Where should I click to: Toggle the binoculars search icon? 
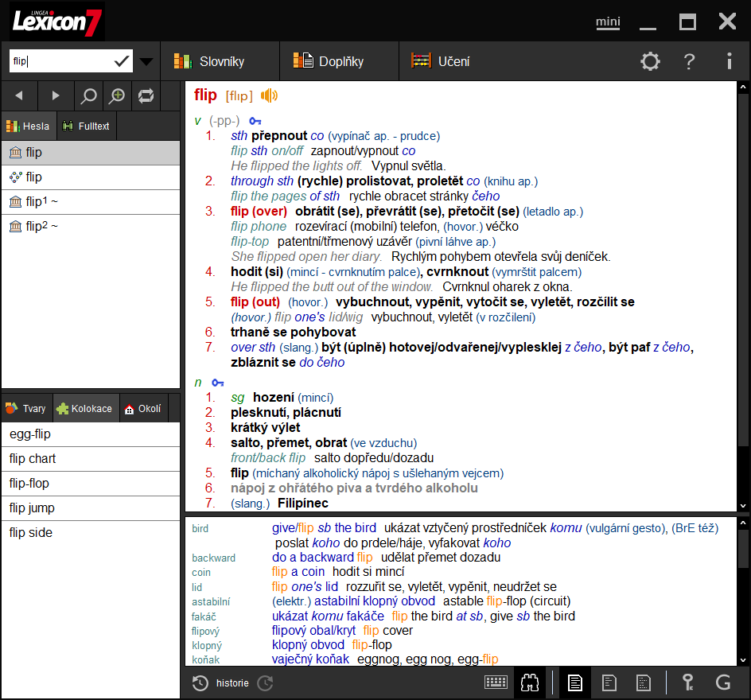coord(530,682)
